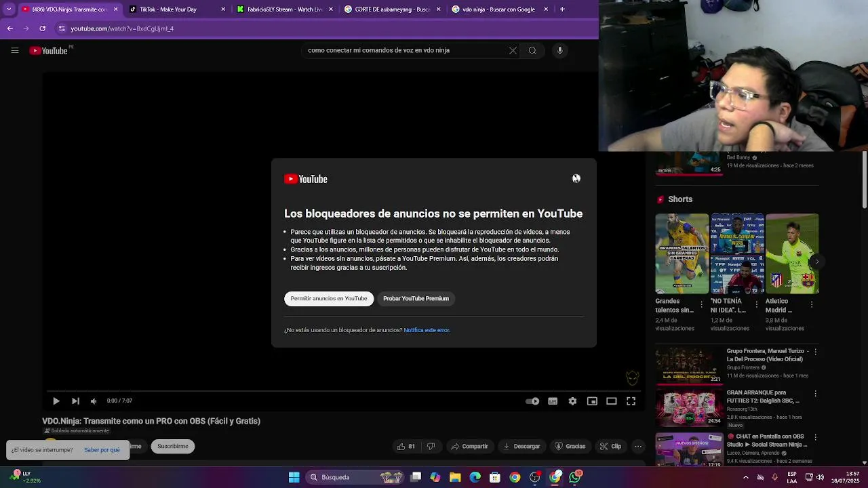Open WhatsApp from the taskbar

pyautogui.click(x=575, y=477)
